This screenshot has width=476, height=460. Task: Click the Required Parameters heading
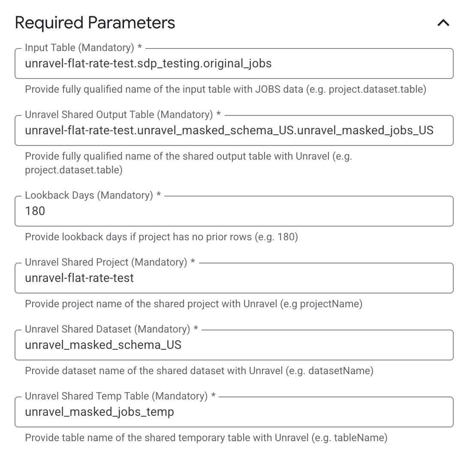coord(95,23)
